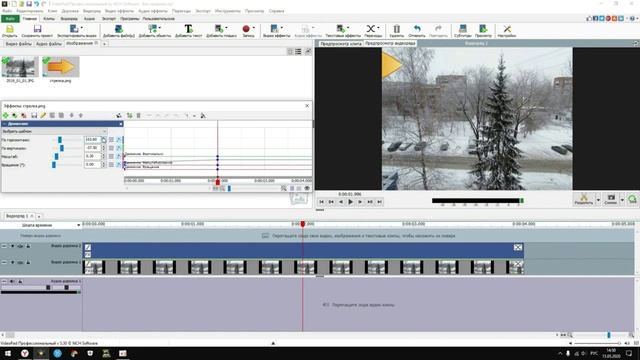Viewport: 640px width, 360px height.
Task: Click the Split clip scissors button
Action: (x=584, y=199)
